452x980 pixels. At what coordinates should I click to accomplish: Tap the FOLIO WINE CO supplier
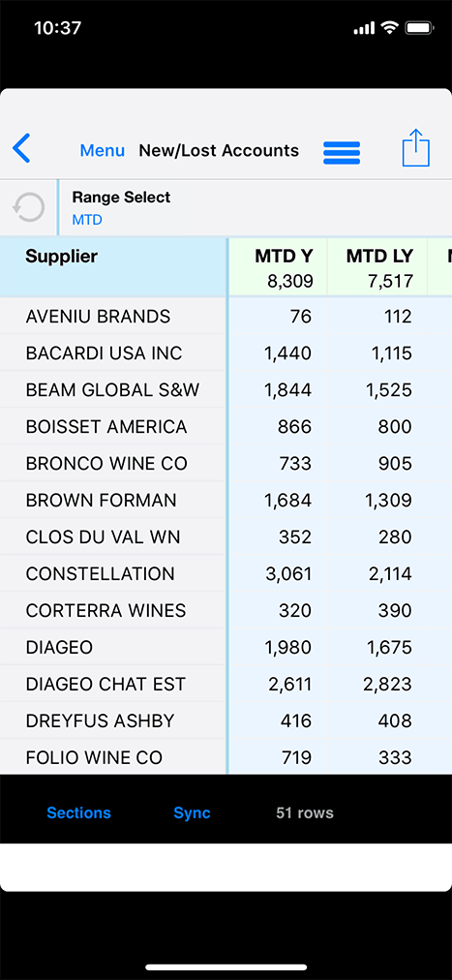94,757
